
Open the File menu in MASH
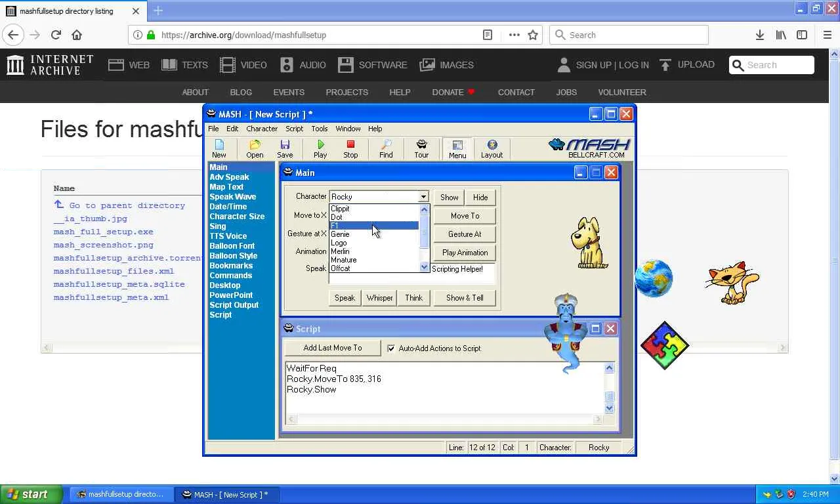213,129
